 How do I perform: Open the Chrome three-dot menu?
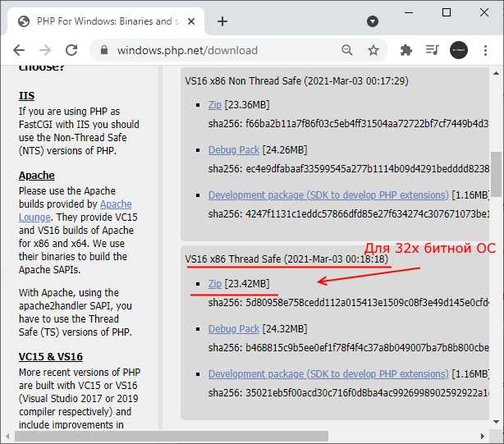click(x=485, y=50)
